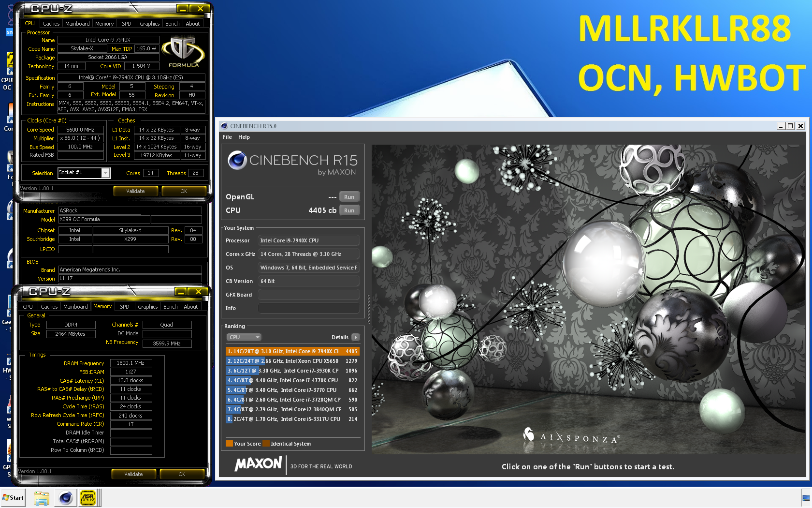This screenshot has width=812, height=508.
Task: Click the orange Your Score legend swatch
Action: [x=229, y=444]
